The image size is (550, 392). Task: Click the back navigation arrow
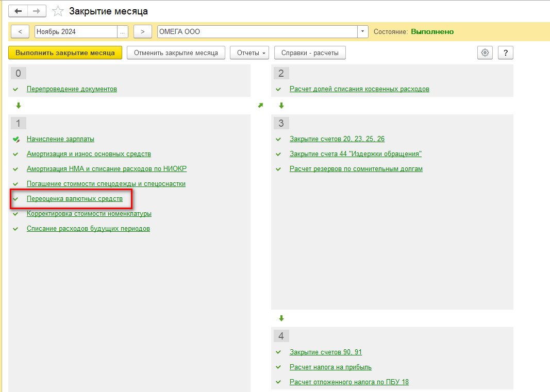pos(18,11)
